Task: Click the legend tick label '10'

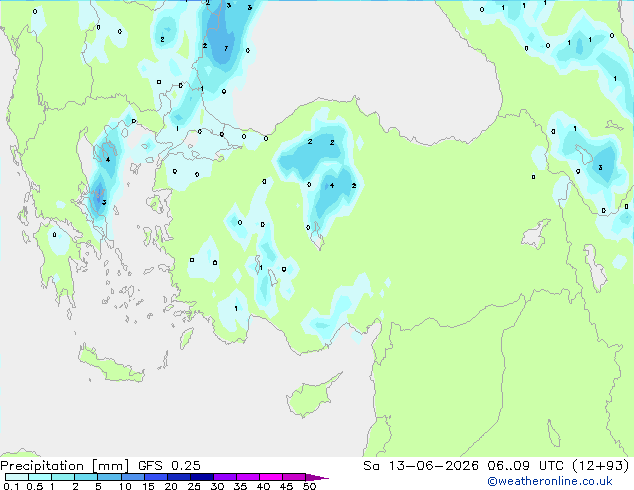Action: tap(125, 486)
